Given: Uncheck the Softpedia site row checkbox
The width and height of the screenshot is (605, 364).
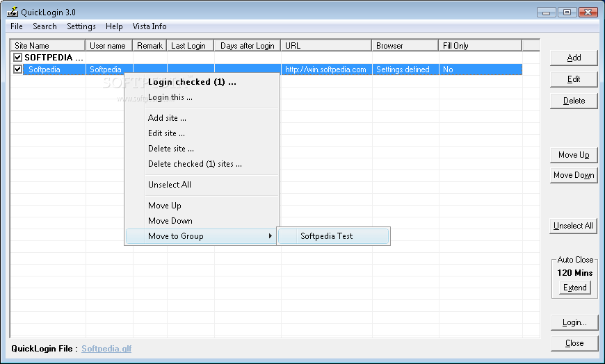Looking at the screenshot, I should (x=17, y=69).
